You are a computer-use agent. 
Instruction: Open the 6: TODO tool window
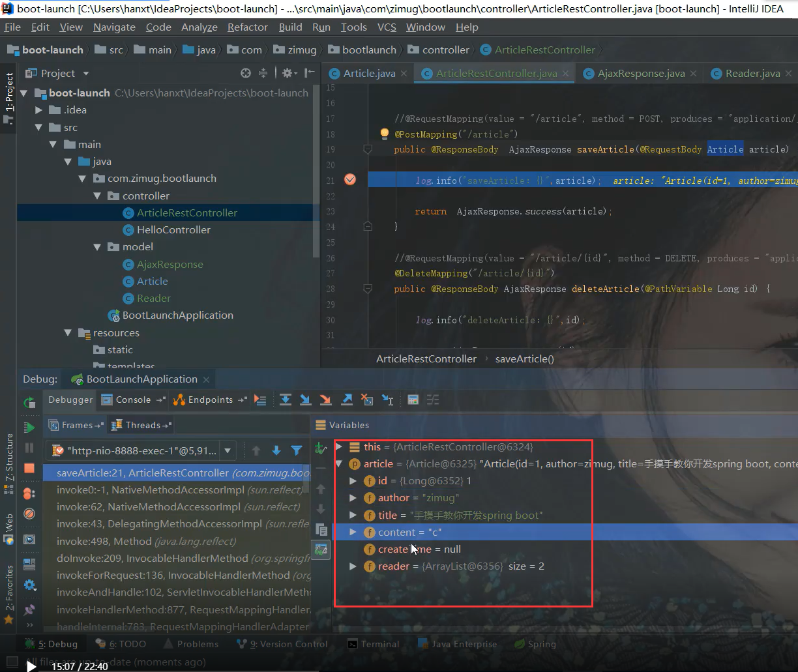[x=121, y=644]
